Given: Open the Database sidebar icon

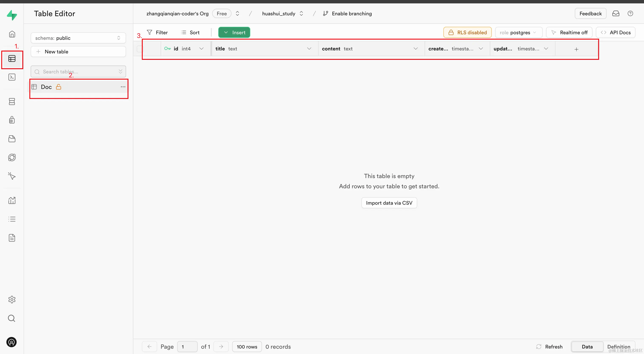Looking at the screenshot, I should [12, 101].
